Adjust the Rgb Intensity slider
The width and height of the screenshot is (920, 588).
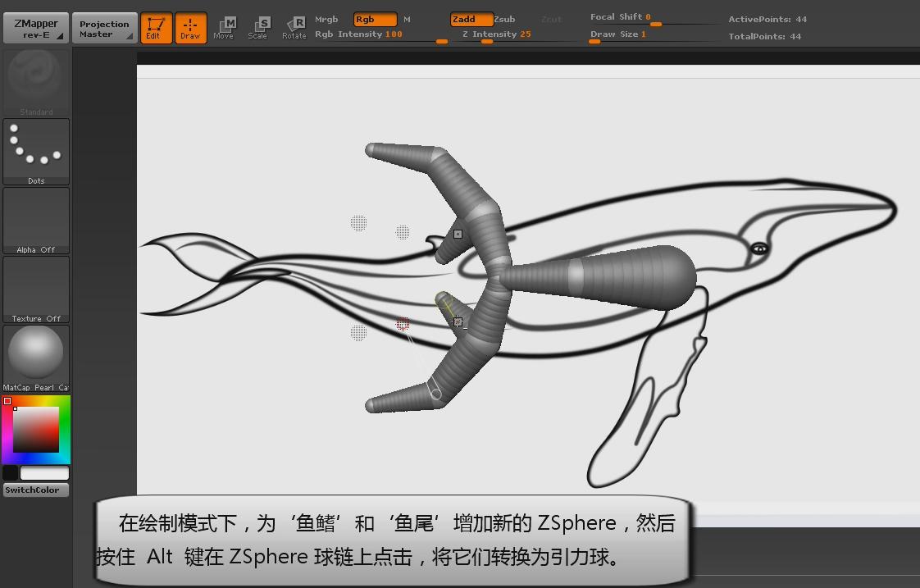coord(381,36)
